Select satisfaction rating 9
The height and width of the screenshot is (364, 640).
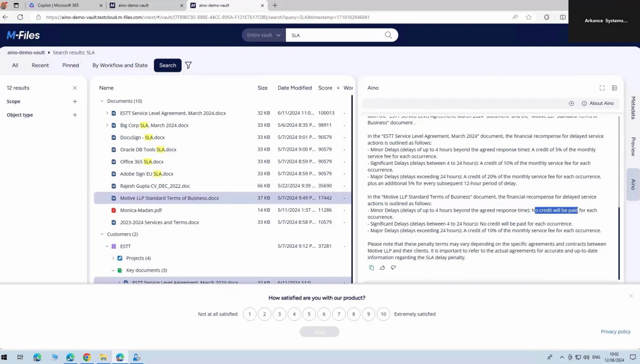click(368, 314)
